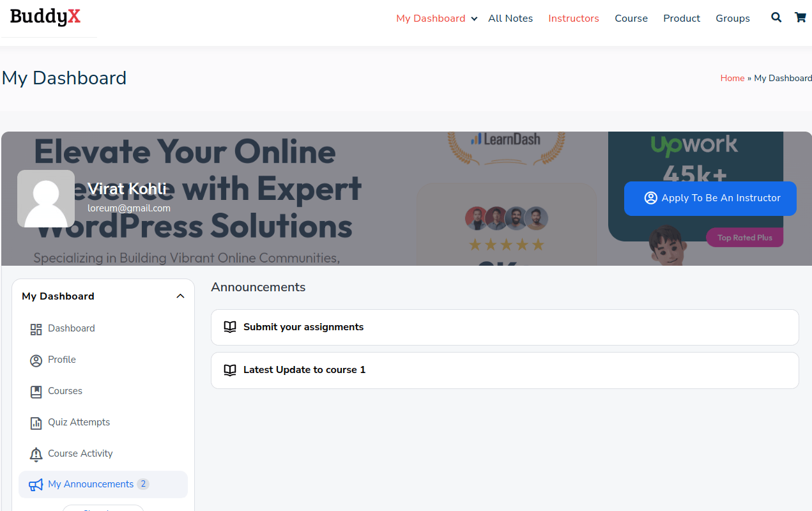Open the shopping cart icon
This screenshot has width=812, height=511.
[800, 18]
